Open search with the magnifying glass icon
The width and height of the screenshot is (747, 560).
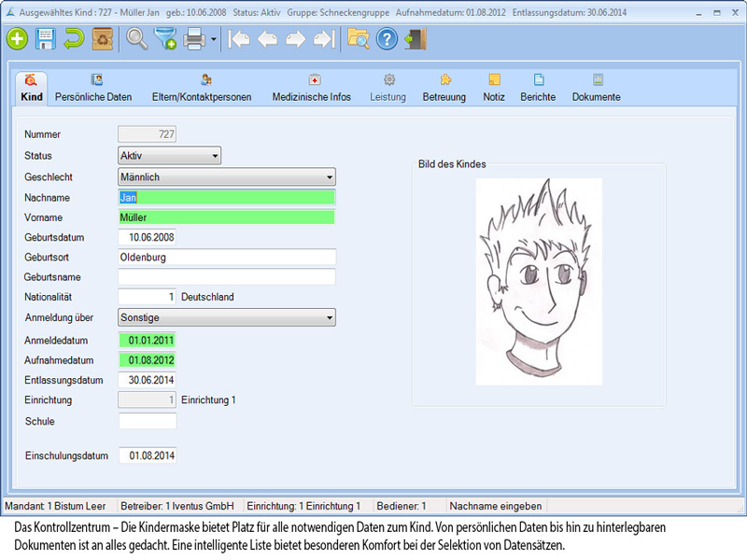point(137,39)
